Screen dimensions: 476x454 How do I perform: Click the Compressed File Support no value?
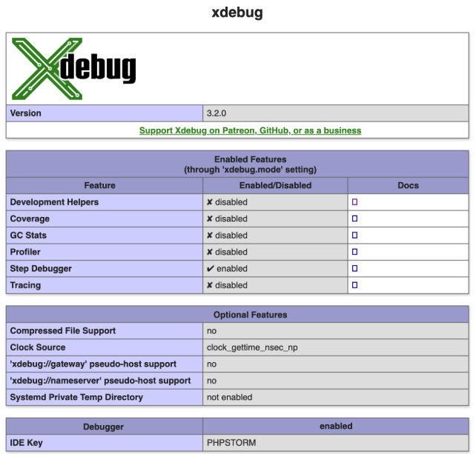(x=211, y=331)
